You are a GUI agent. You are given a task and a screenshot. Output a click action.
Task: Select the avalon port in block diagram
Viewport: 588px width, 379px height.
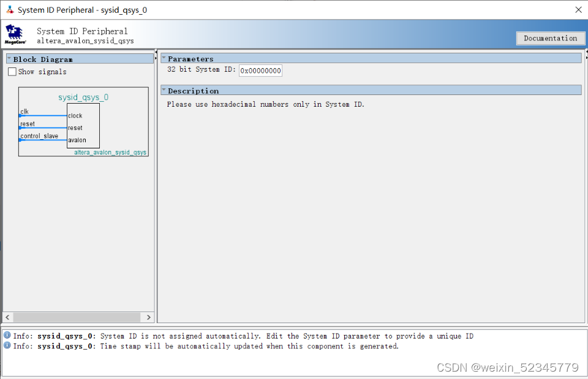[x=77, y=140]
